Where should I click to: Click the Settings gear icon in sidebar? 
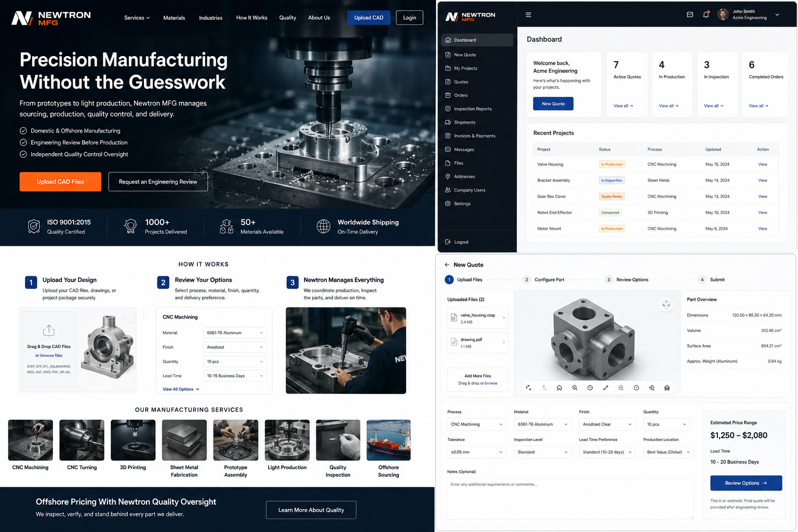coord(448,204)
